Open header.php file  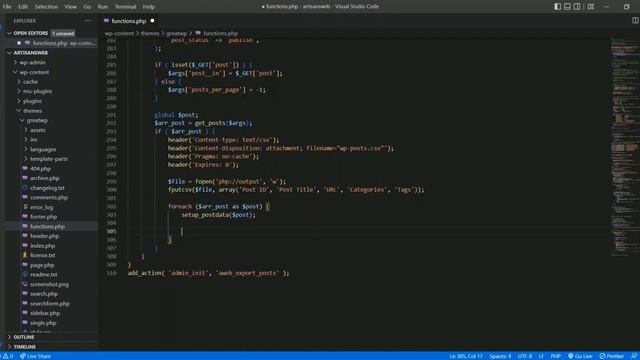pyautogui.click(x=44, y=236)
